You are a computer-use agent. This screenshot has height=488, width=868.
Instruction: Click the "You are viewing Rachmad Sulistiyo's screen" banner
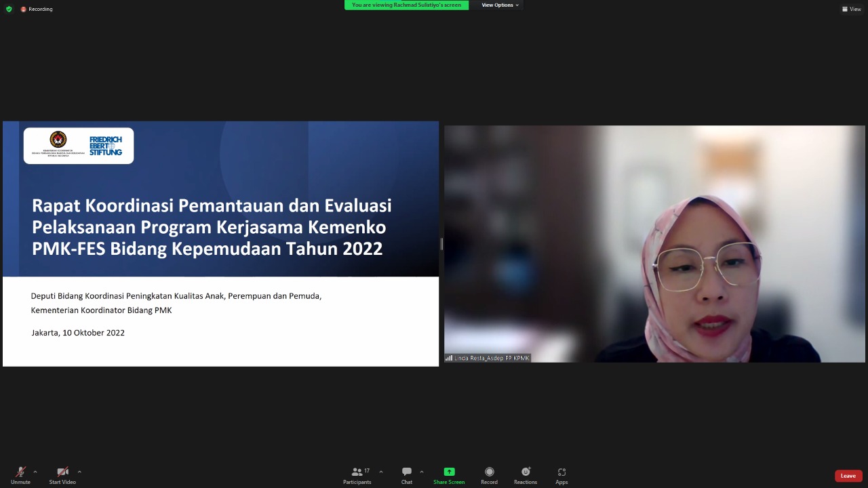click(x=406, y=5)
